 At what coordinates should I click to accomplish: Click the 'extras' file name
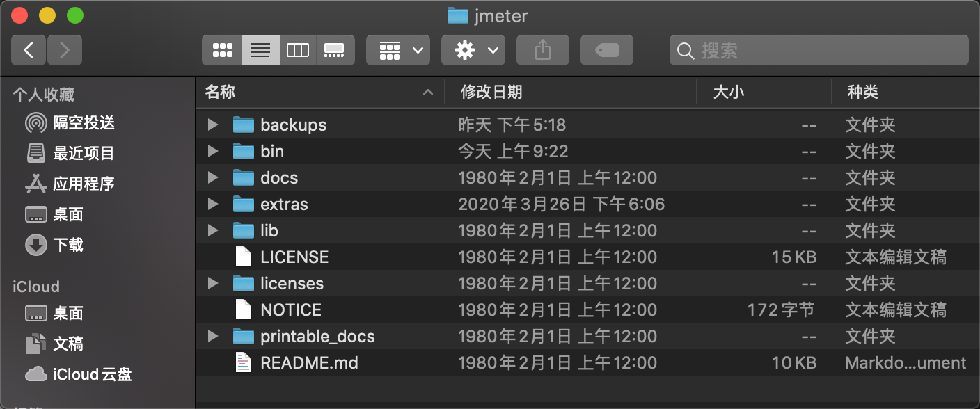pyautogui.click(x=284, y=205)
